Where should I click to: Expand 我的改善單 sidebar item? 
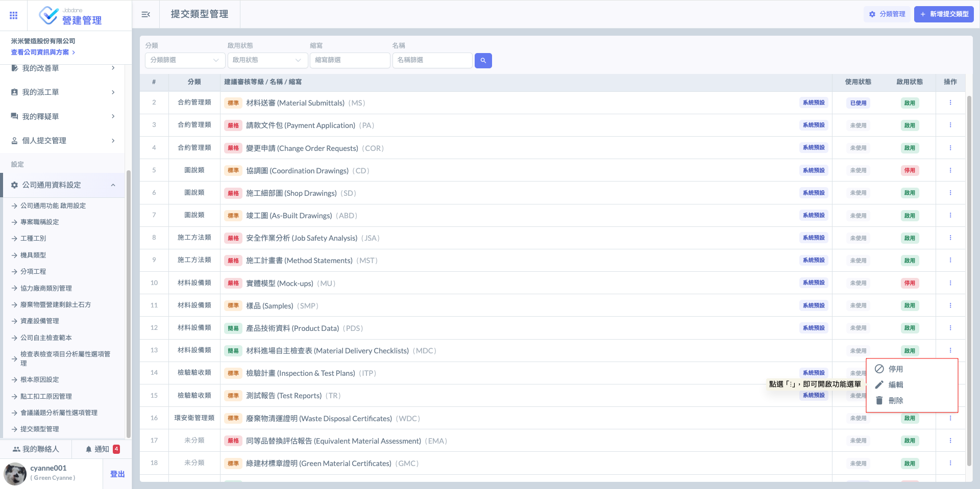(x=63, y=68)
